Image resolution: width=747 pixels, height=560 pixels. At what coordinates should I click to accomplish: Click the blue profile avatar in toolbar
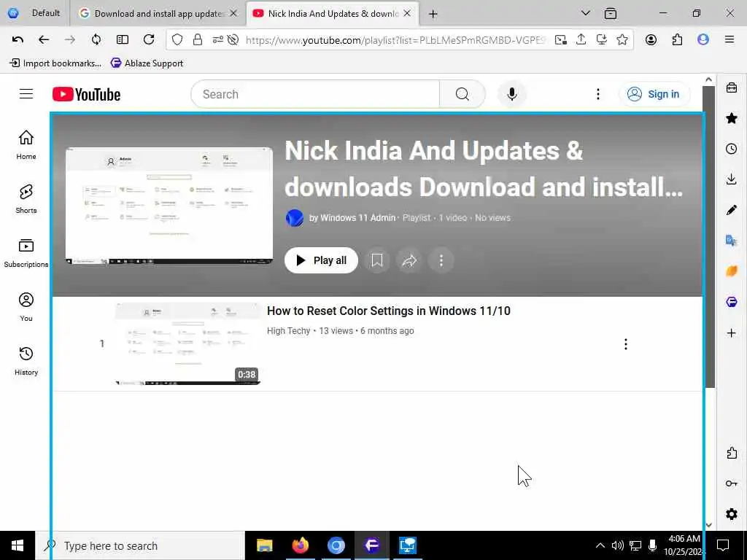(703, 39)
